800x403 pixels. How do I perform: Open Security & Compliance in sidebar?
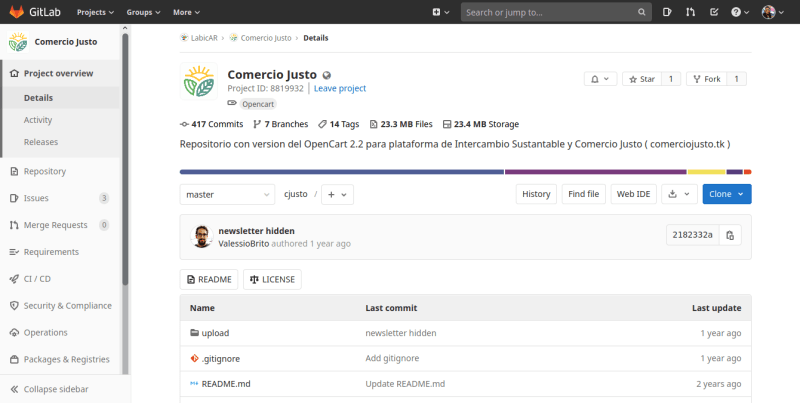(x=60, y=306)
